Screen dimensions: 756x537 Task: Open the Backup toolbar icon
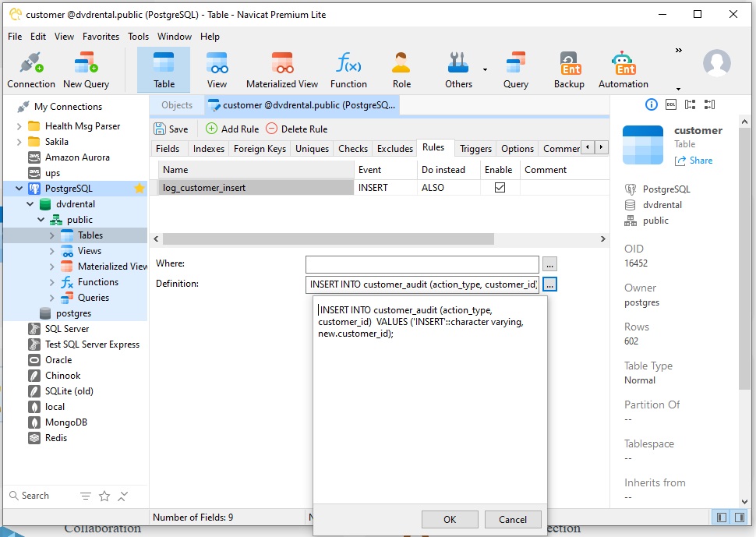(570, 70)
